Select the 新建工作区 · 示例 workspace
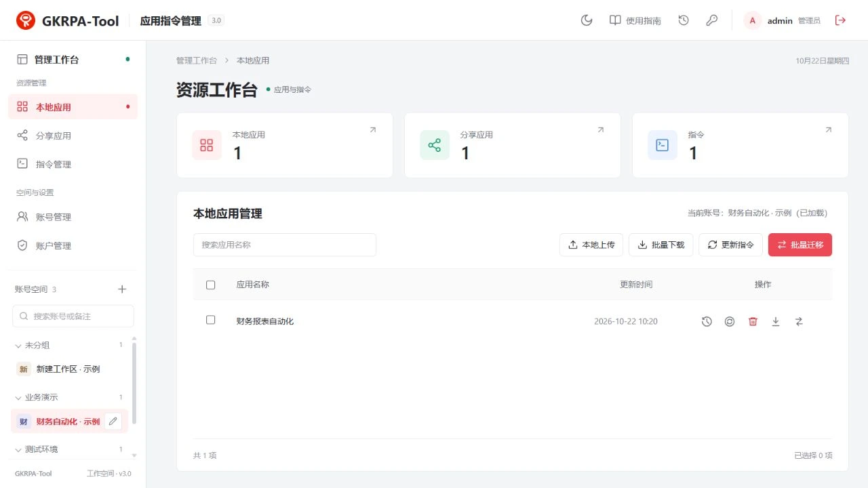Viewport: 868px width, 488px height. tap(69, 369)
